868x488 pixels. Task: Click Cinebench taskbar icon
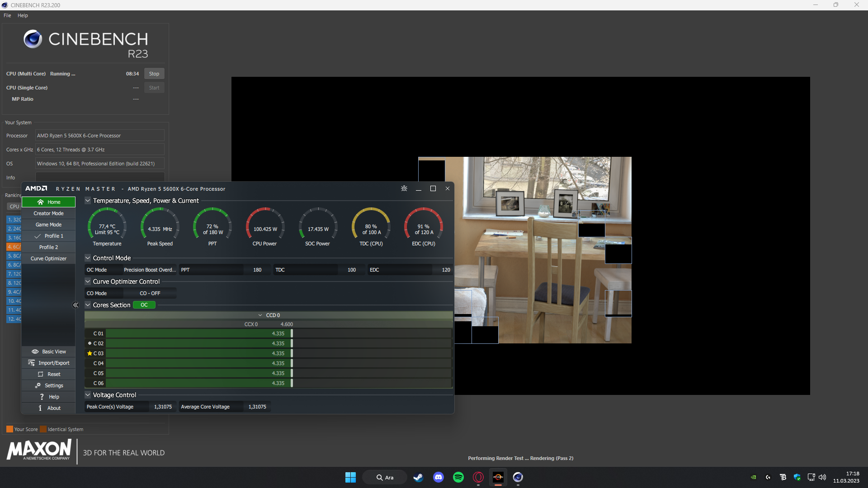coord(518,477)
